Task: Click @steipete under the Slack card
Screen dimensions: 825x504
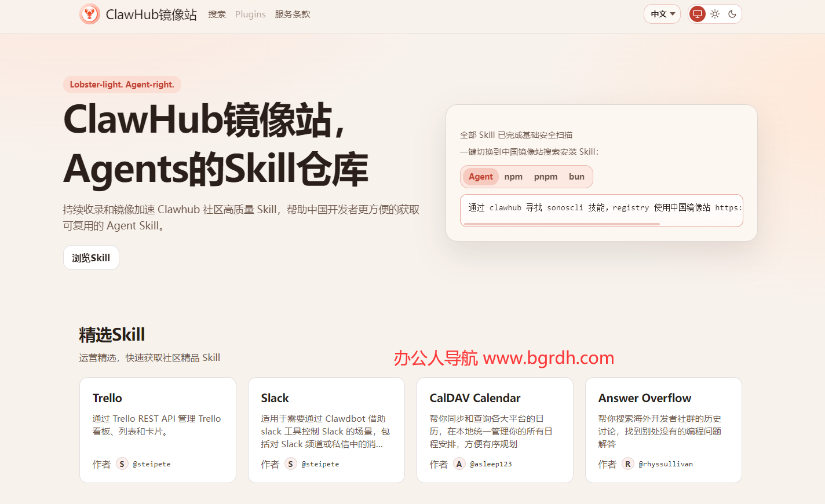Action: click(x=320, y=464)
